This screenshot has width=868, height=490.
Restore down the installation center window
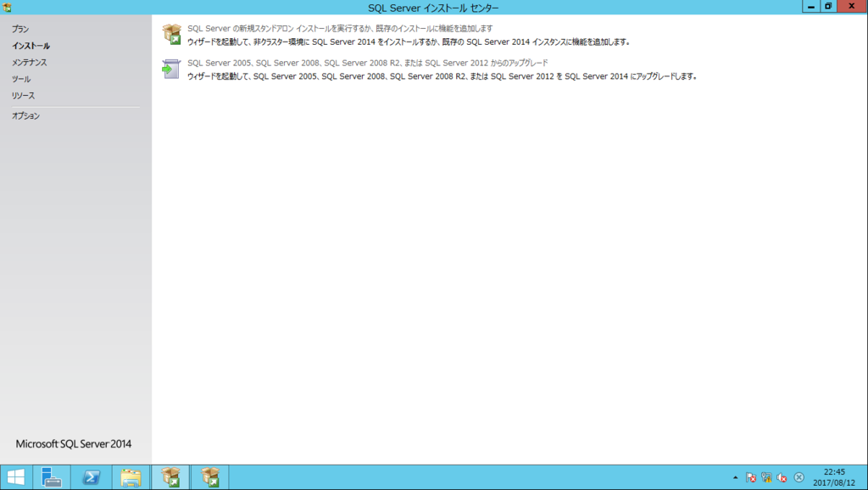tap(828, 6)
